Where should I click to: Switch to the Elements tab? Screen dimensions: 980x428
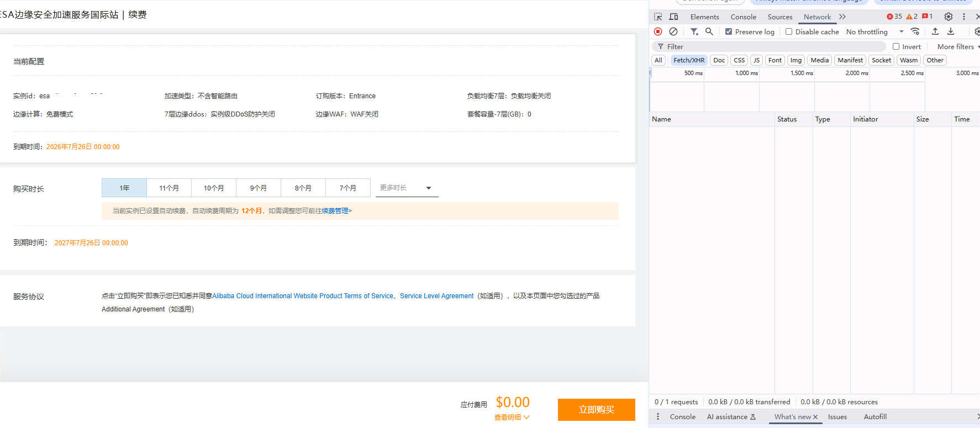(704, 17)
